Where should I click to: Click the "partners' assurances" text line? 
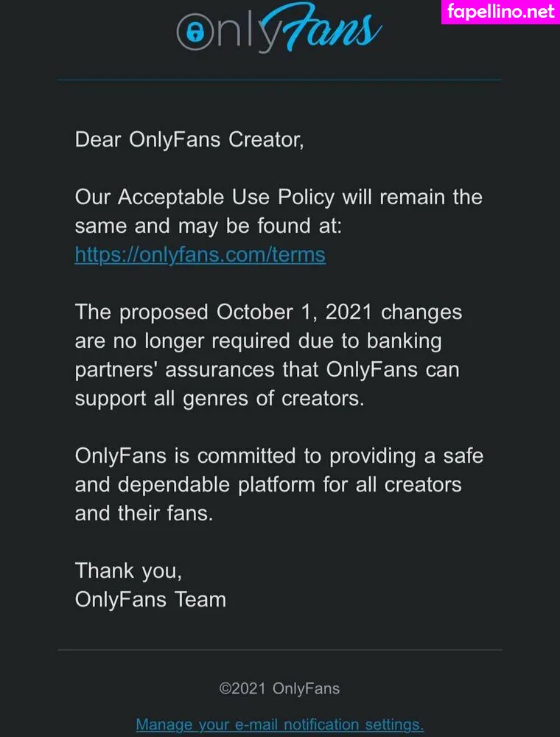coord(267,370)
